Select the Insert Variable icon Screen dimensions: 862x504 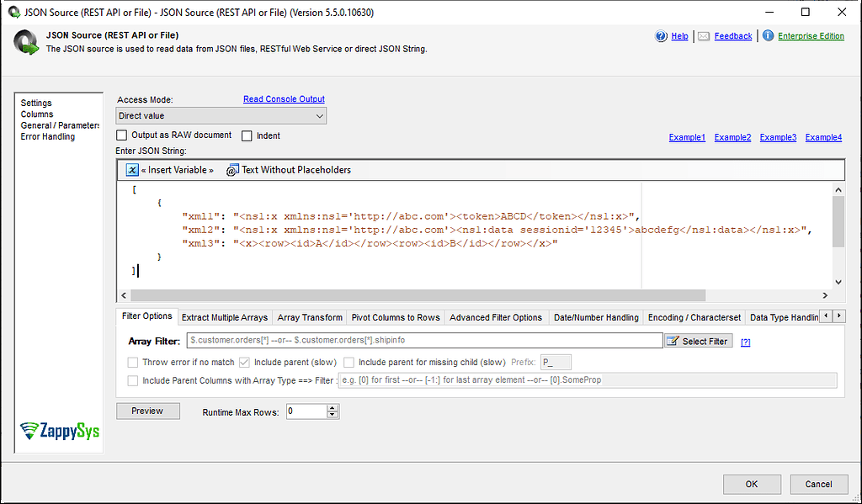[132, 169]
